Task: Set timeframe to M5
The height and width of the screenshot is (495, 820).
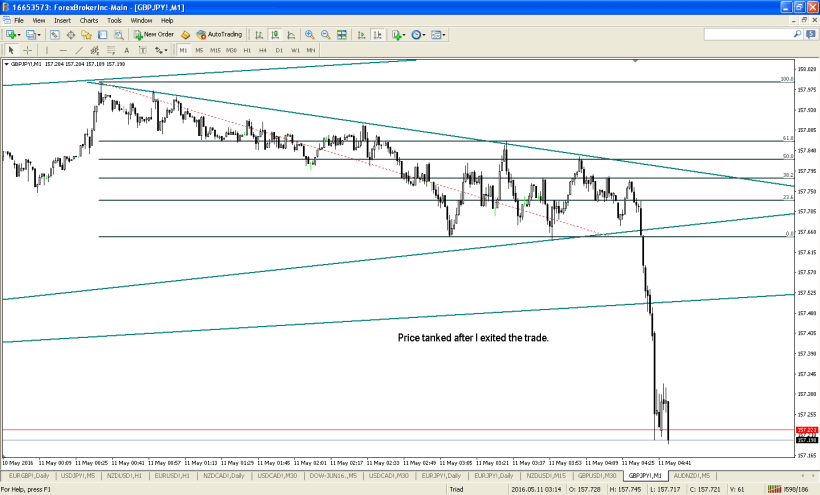Action: pyautogui.click(x=199, y=50)
